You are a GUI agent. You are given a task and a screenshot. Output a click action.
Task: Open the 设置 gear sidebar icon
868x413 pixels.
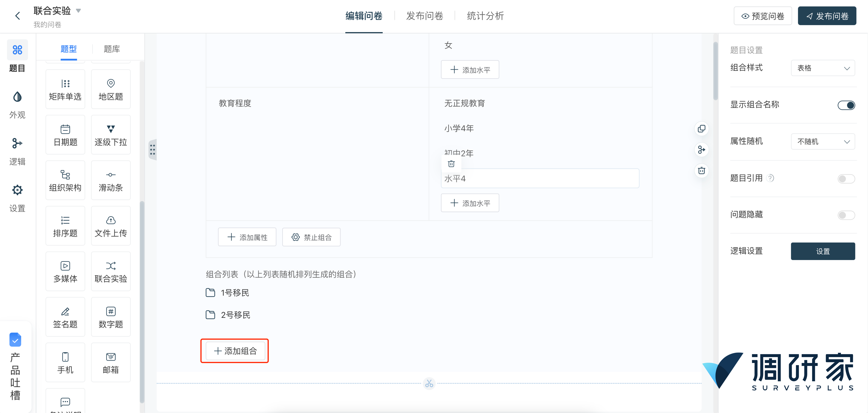(17, 190)
